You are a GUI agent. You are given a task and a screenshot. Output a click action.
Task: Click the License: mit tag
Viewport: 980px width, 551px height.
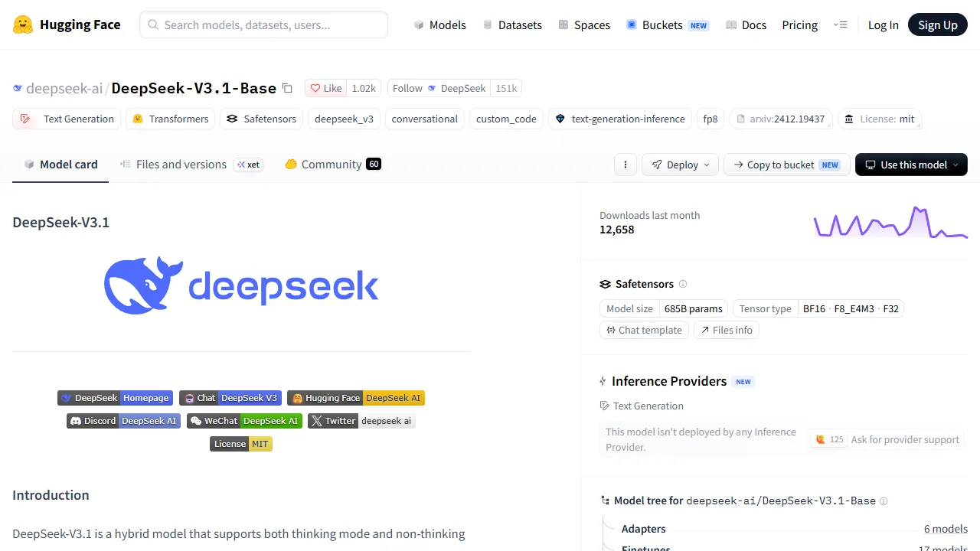879,119
